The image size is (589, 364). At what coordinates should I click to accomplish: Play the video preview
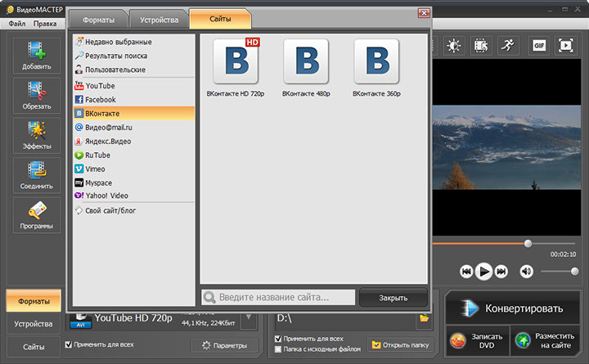click(x=483, y=272)
